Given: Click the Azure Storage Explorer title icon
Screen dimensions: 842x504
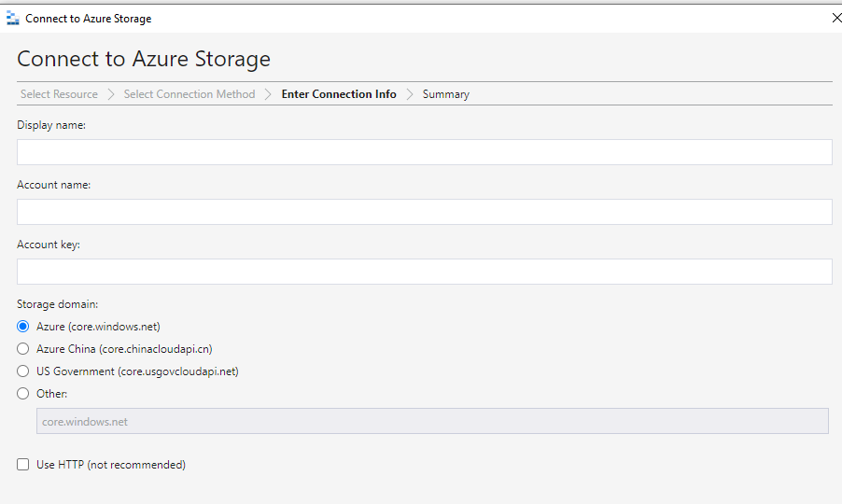Looking at the screenshot, I should pos(12,19).
